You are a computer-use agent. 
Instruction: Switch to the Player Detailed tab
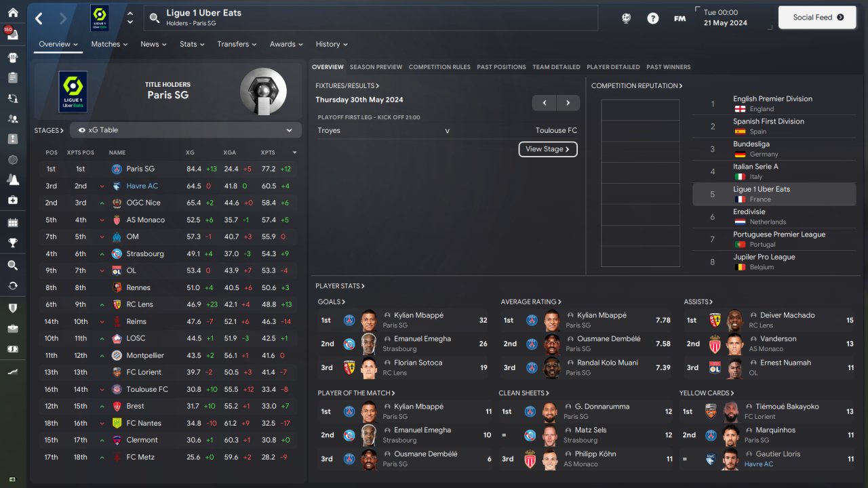coord(613,67)
